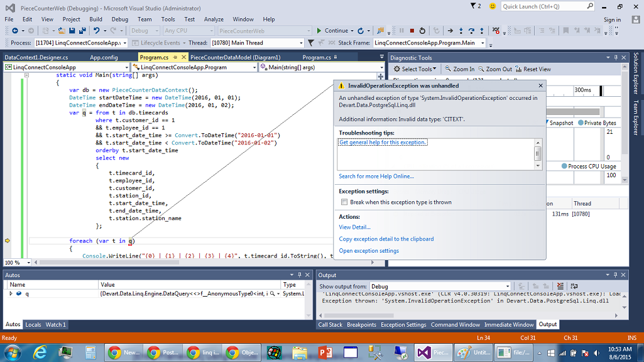Open the Analyze menu
644x362 pixels.
(x=214, y=19)
